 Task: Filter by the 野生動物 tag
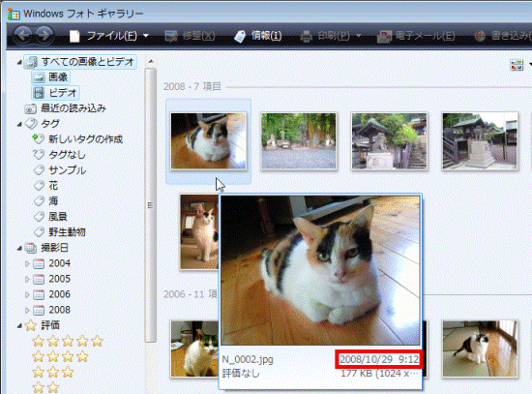(x=60, y=232)
